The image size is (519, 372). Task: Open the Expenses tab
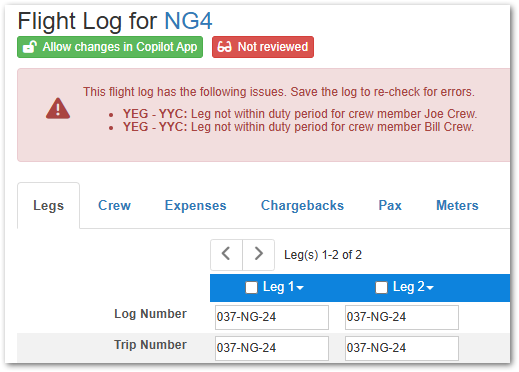coord(196,205)
